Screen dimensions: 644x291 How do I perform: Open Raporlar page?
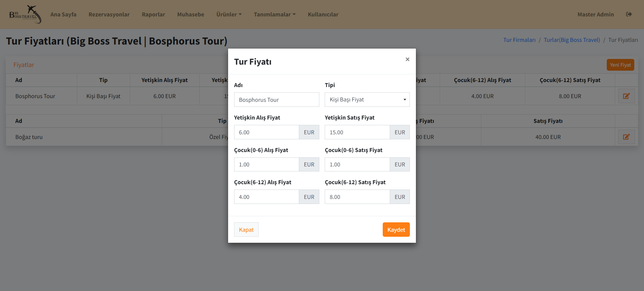coord(153,14)
